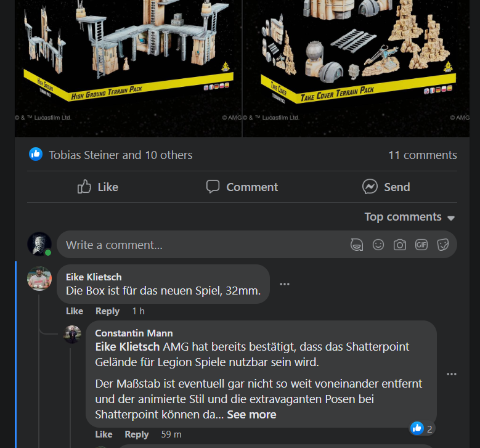Reply to Eike Klietsch's comment

[107, 311]
